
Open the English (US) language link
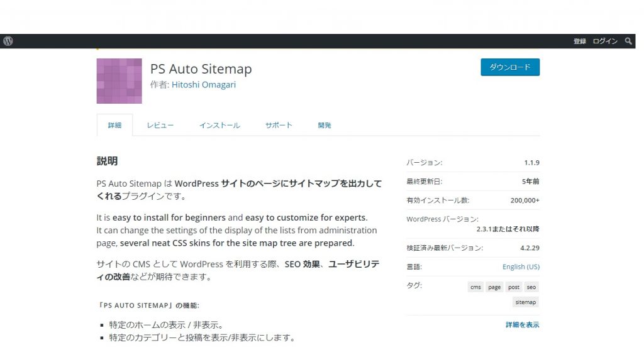[x=521, y=266]
